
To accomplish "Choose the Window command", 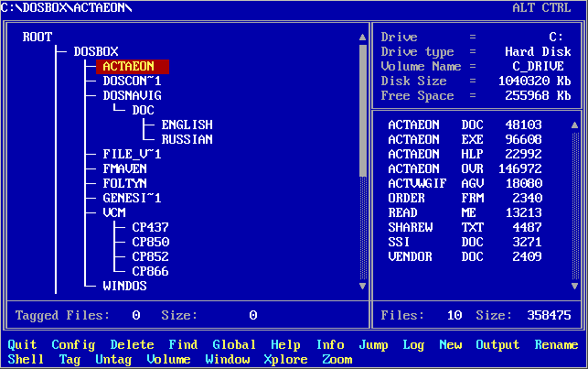I will [228, 359].
